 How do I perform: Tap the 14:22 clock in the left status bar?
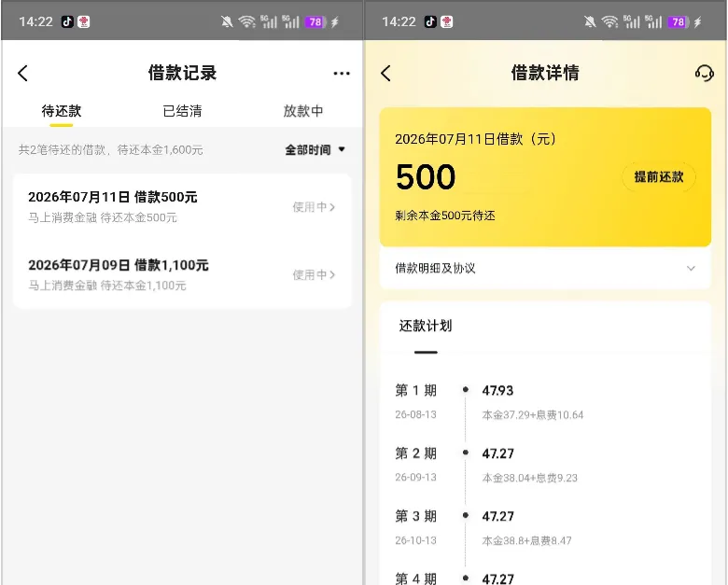tap(35, 21)
